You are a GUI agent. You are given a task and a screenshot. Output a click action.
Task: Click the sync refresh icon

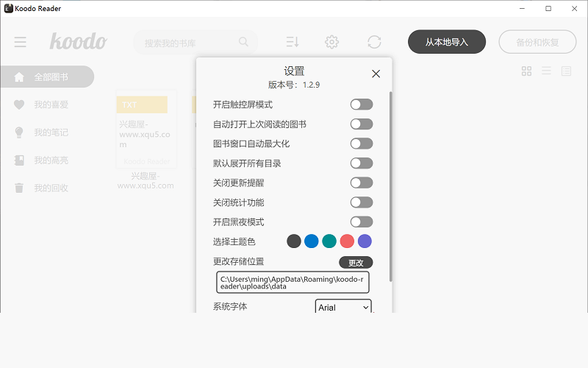[x=374, y=42]
